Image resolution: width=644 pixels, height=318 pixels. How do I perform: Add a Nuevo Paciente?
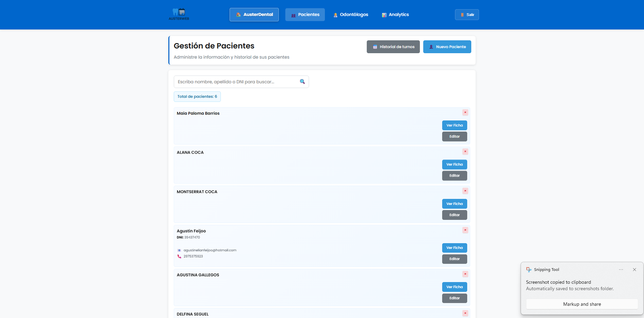coord(447,47)
